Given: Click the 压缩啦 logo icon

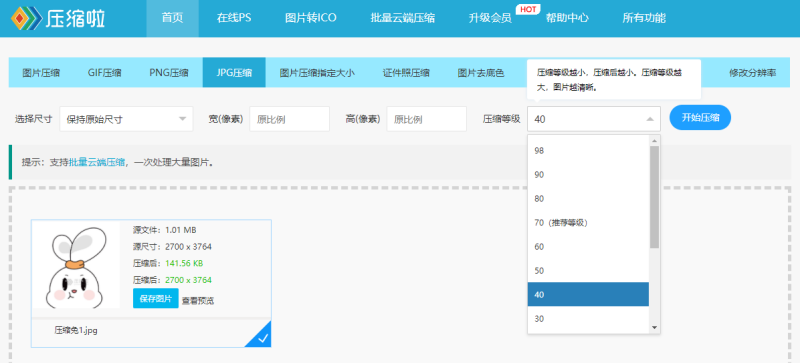Looking at the screenshot, I should pos(27,18).
